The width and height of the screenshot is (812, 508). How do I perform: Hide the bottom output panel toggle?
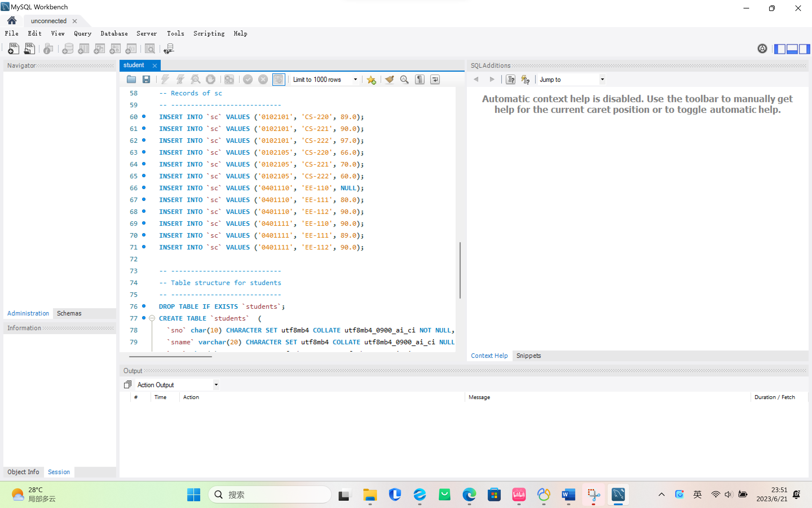coord(792,49)
